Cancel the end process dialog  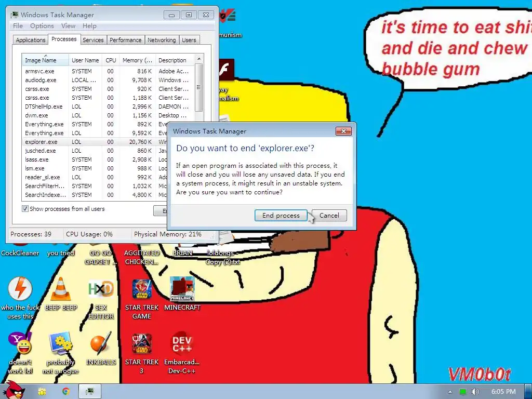click(329, 216)
